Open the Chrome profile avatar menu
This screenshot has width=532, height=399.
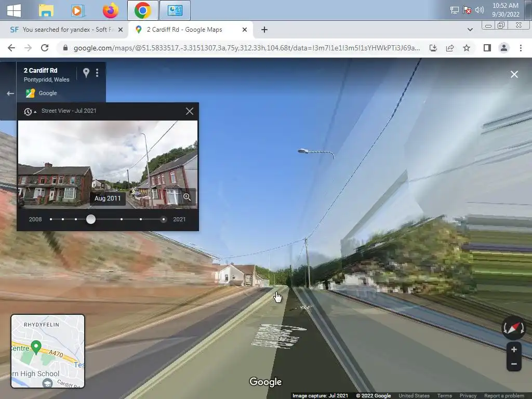[504, 48]
